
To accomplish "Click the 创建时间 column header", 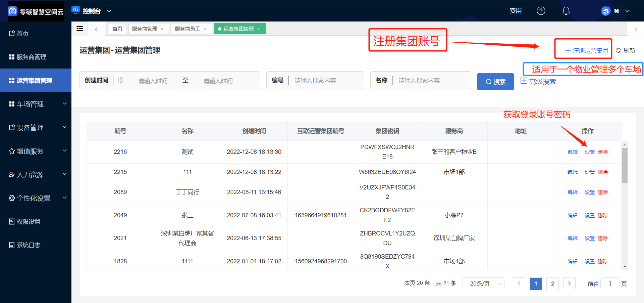I will click(x=254, y=131).
